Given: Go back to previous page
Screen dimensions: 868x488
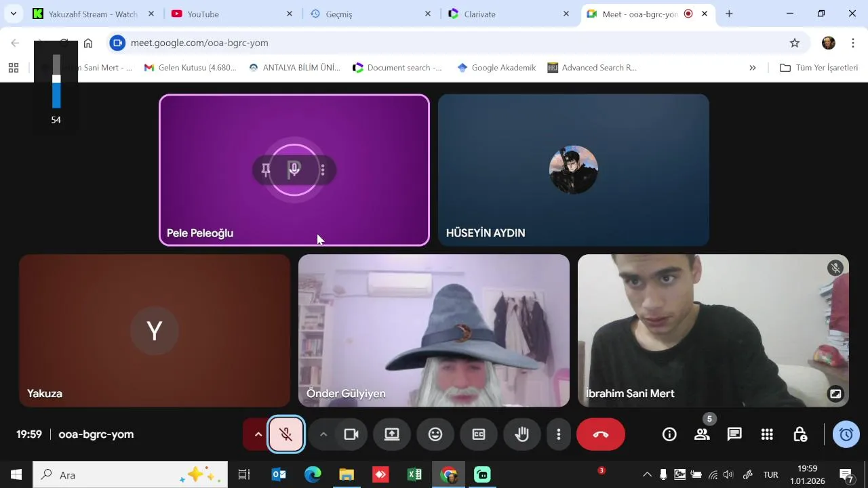Looking at the screenshot, I should (15, 43).
